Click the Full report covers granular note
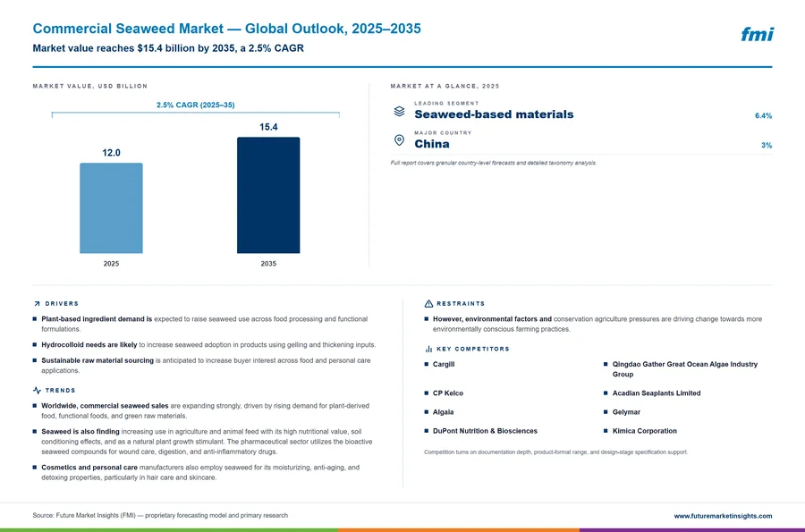 click(494, 163)
